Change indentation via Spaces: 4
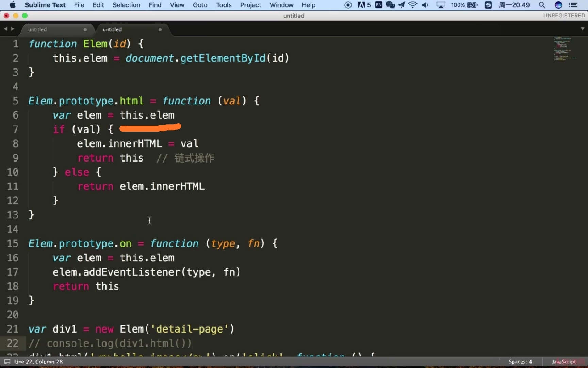Screen dimensions: 588x368 [x=520, y=362]
